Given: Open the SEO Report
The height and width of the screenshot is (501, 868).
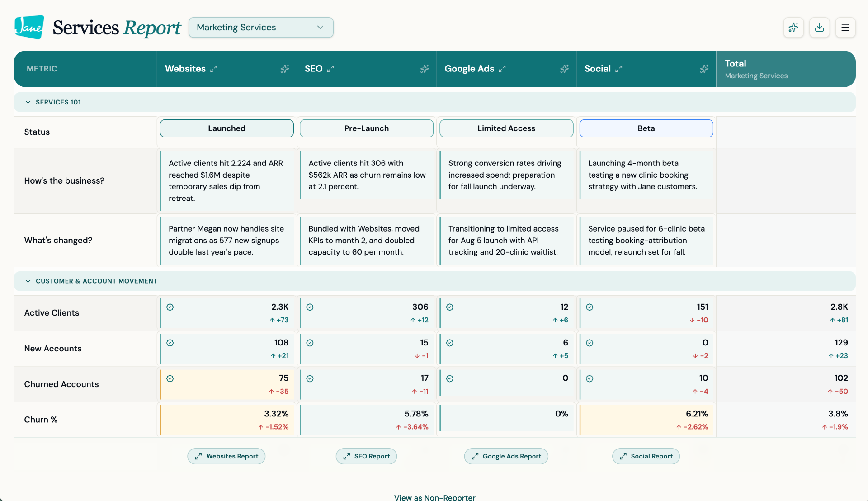Looking at the screenshot, I should point(366,456).
